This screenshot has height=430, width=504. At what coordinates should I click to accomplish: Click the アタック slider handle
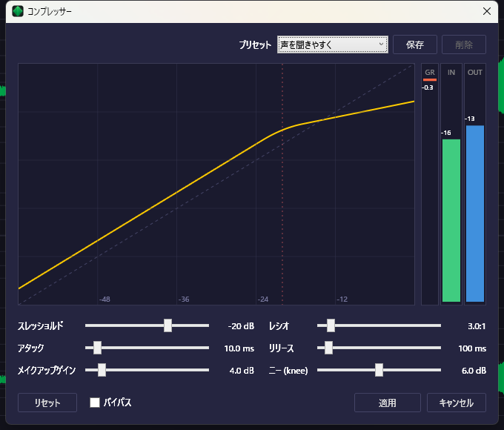(x=97, y=348)
